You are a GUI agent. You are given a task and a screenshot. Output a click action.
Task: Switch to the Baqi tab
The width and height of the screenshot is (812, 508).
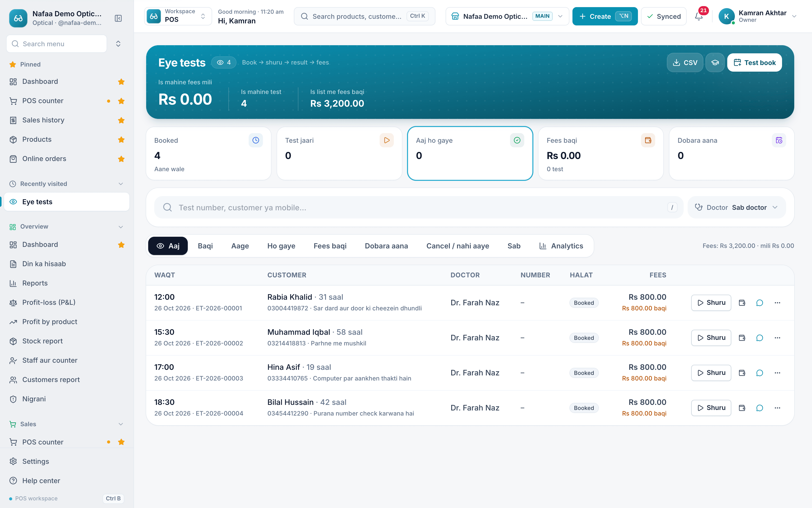tap(205, 246)
